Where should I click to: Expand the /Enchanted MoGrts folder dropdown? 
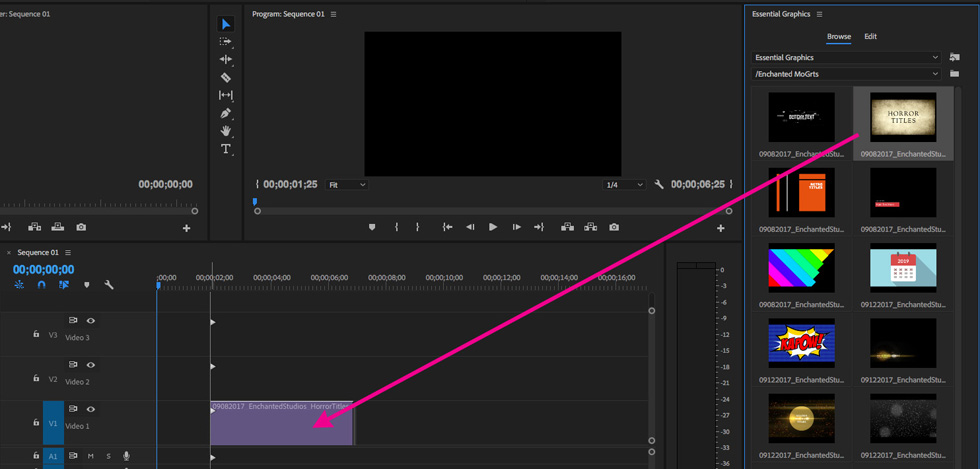[x=846, y=74]
